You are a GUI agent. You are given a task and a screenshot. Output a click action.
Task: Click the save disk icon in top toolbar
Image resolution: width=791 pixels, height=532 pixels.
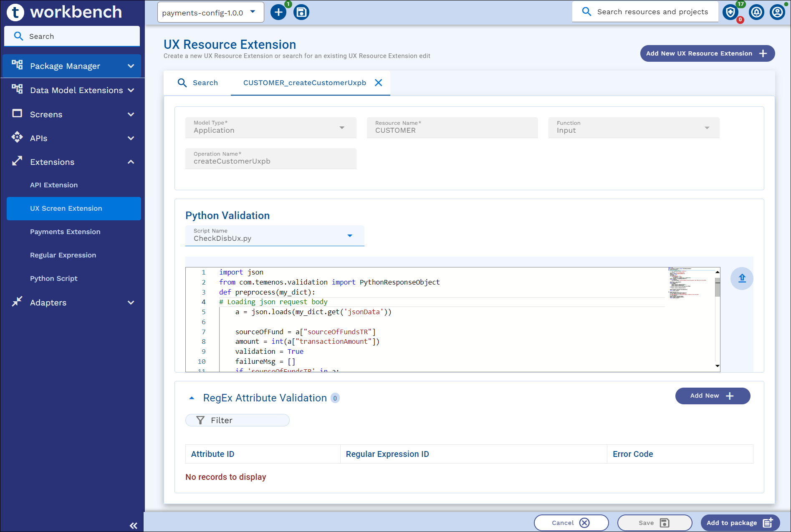coord(301,13)
